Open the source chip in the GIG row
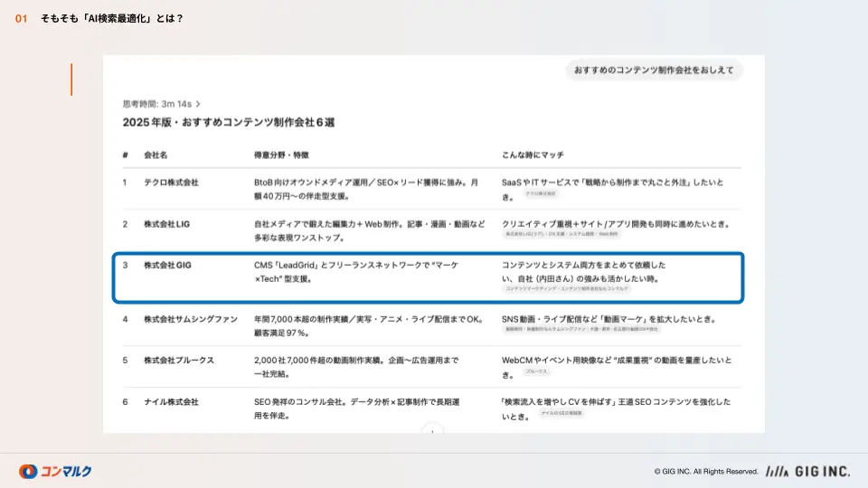868x488 pixels. pyautogui.click(x=566, y=289)
